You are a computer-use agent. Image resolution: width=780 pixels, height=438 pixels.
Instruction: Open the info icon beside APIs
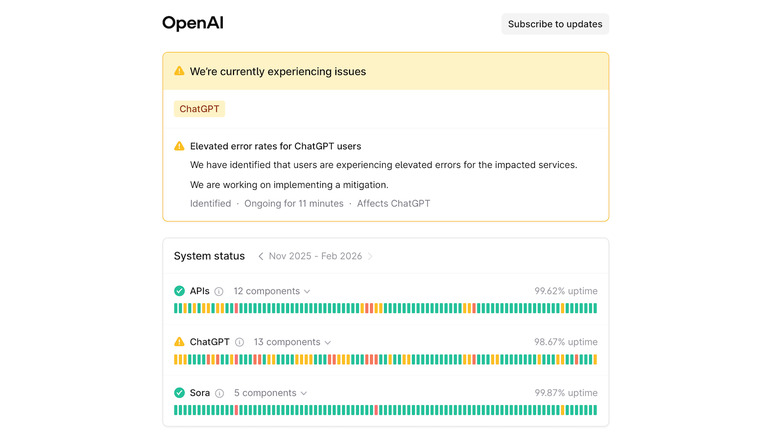(219, 292)
